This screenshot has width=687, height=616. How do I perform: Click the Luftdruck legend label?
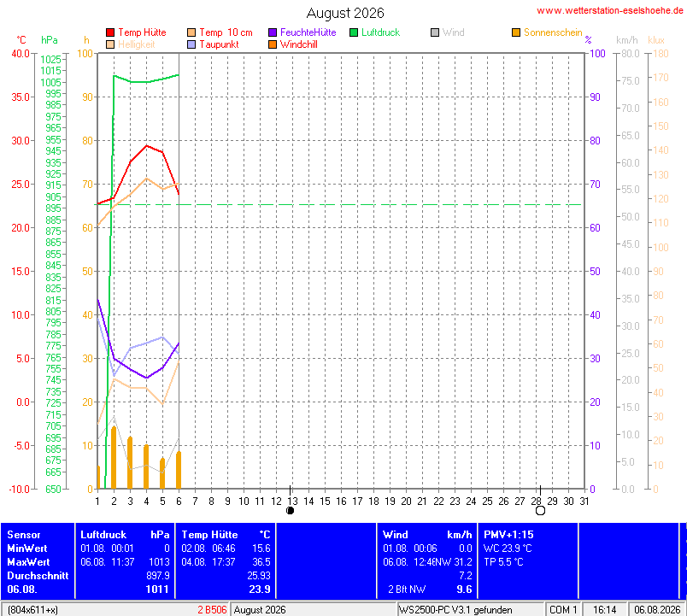[x=381, y=32]
